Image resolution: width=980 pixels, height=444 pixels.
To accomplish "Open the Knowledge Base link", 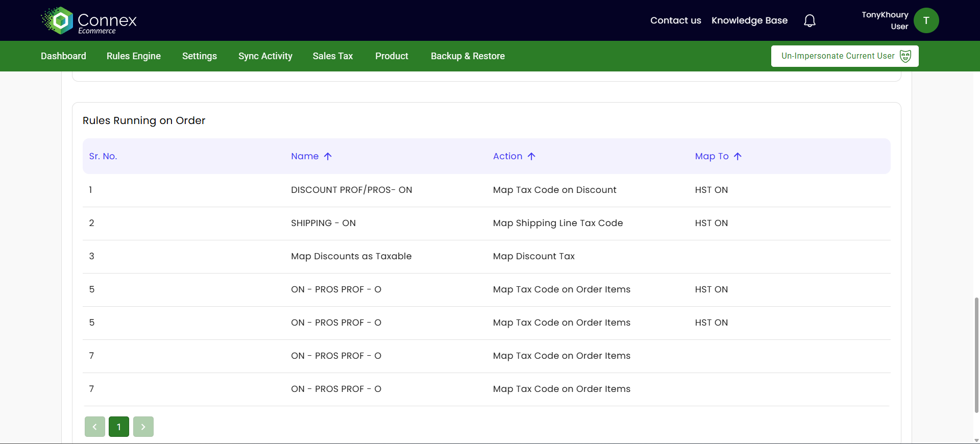I will pos(749,20).
